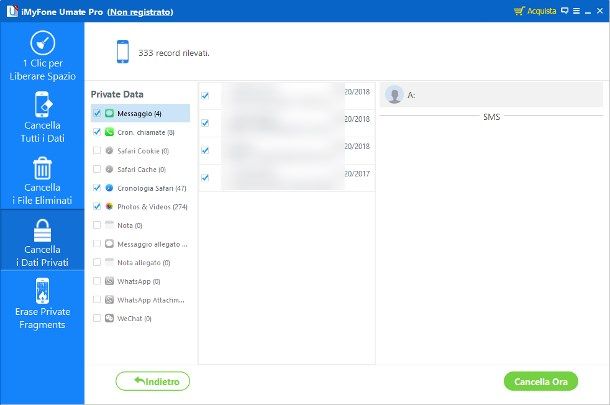Click the Safari Cookie icon
Screen dimensions: 610x405
point(109,151)
